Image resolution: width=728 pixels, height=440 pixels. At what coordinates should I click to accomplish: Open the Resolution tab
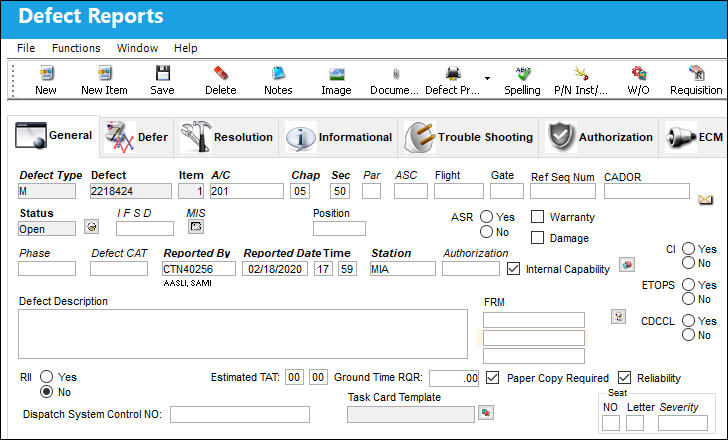tap(226, 137)
